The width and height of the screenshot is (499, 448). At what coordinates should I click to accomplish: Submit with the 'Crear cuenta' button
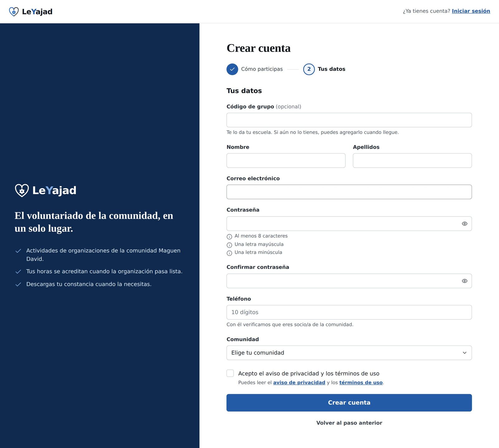[x=349, y=403]
